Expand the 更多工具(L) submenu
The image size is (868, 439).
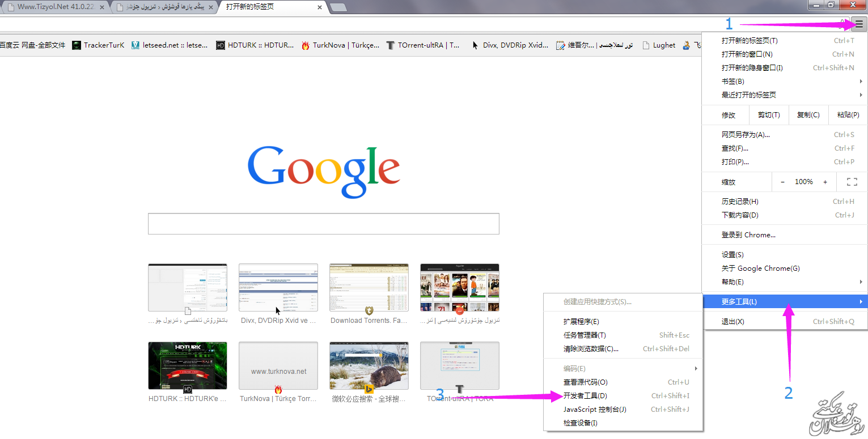[785, 302]
